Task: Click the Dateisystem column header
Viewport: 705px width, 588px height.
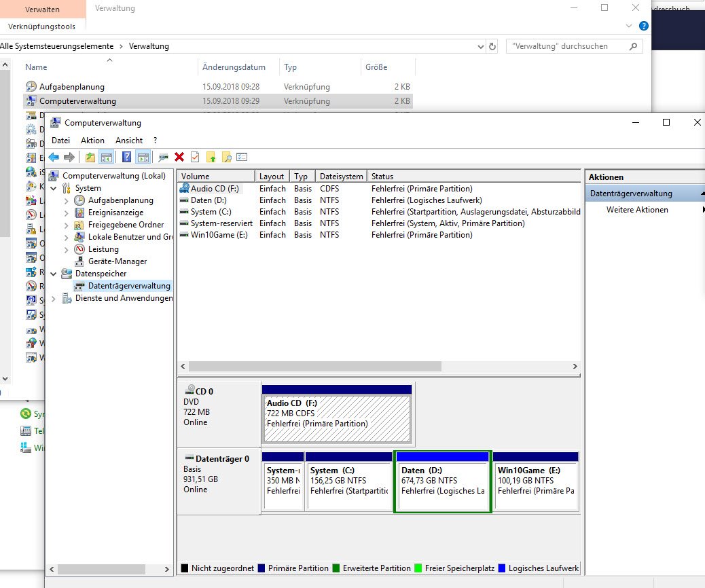Action: [x=341, y=176]
